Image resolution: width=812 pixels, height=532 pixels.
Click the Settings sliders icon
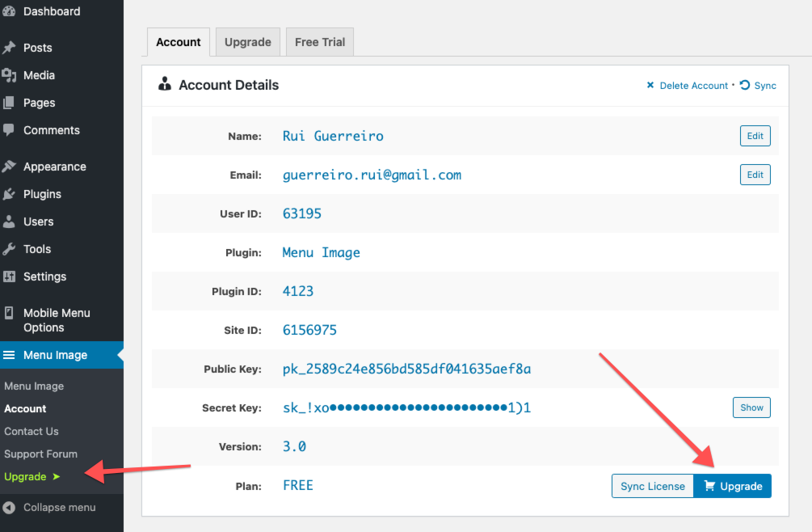[x=9, y=276]
